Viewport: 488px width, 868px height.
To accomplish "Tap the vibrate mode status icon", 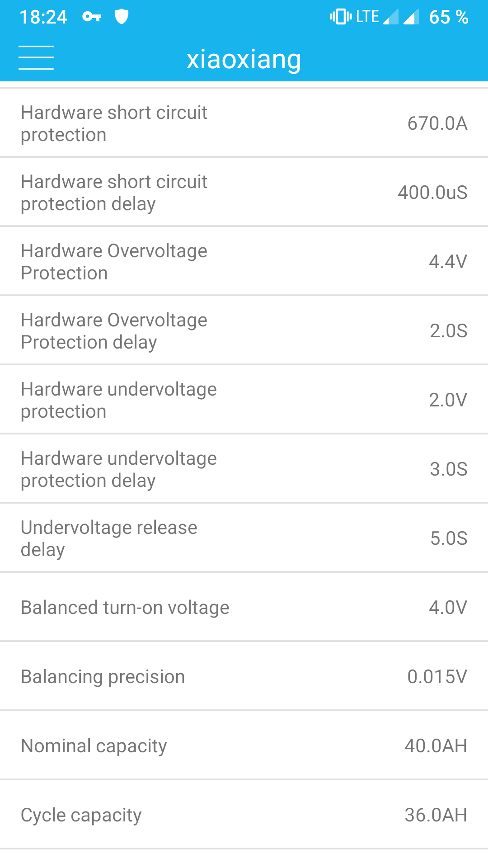I will [x=341, y=17].
